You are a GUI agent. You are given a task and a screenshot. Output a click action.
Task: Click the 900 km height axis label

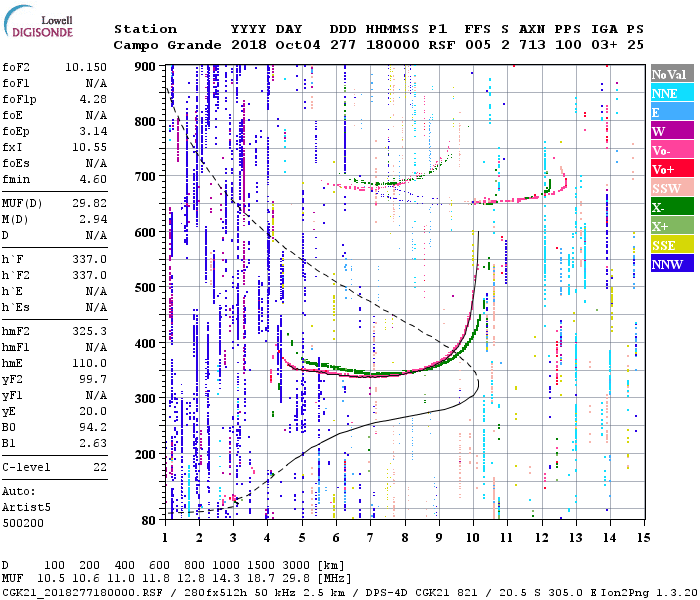click(145, 67)
